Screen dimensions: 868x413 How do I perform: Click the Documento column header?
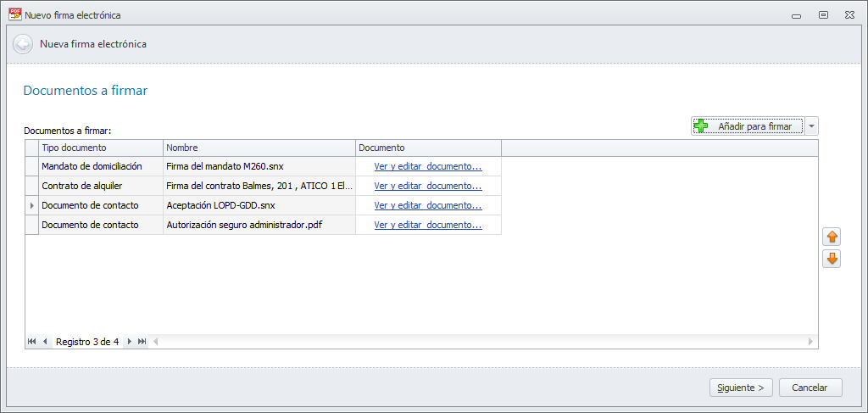pos(428,148)
